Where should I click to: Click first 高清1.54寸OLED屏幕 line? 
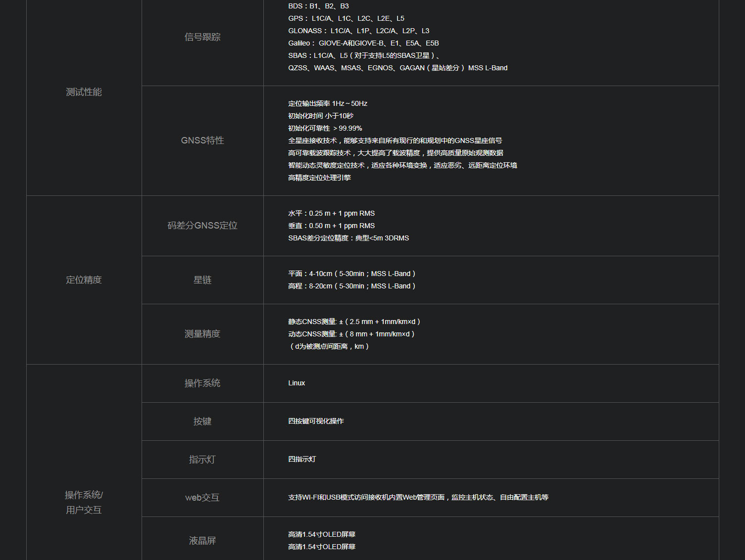322,534
